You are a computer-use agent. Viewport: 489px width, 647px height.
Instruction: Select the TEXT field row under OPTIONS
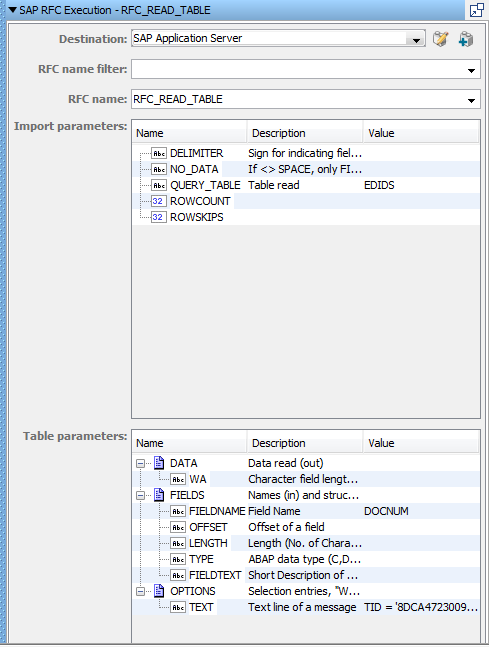point(306,607)
